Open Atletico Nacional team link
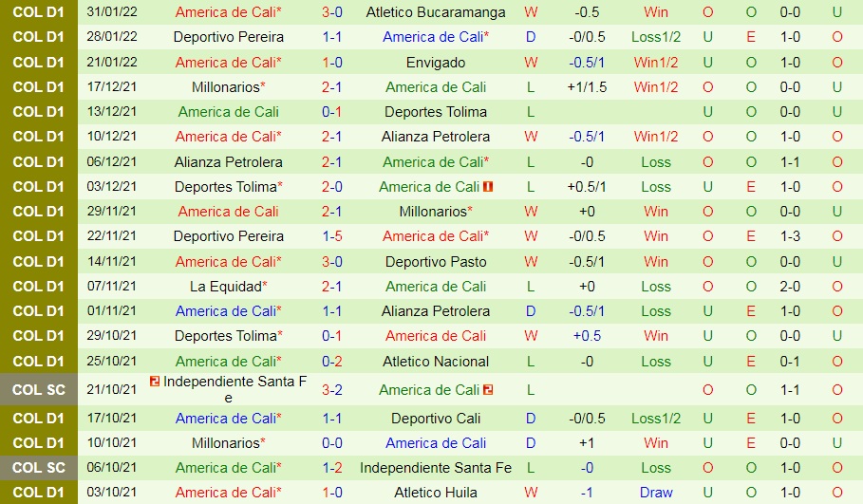863x504 pixels. coord(437,361)
